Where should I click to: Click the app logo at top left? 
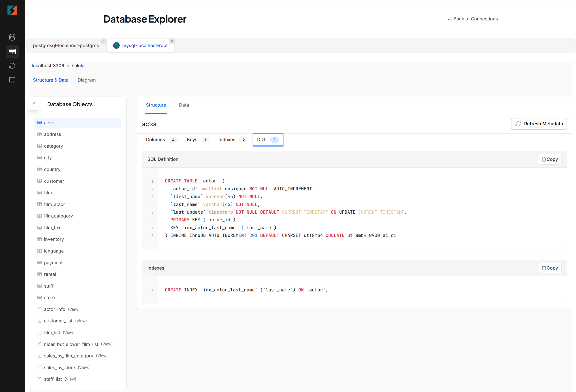[12, 10]
